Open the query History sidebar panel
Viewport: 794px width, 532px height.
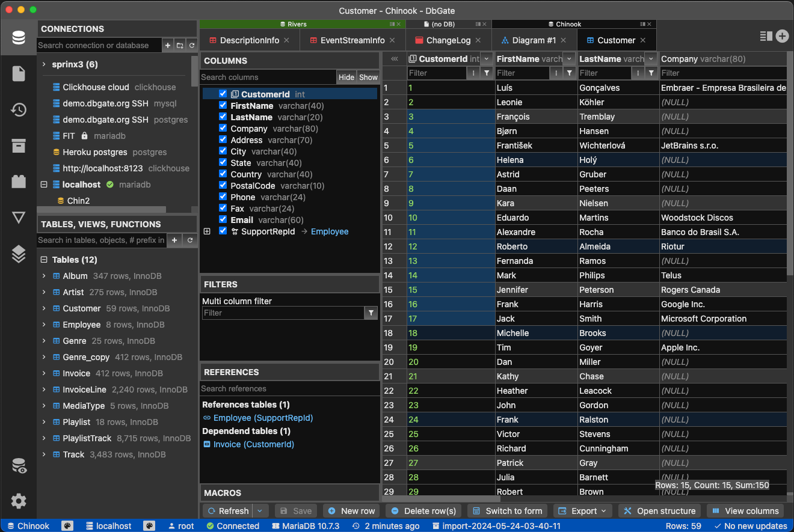[x=19, y=110]
